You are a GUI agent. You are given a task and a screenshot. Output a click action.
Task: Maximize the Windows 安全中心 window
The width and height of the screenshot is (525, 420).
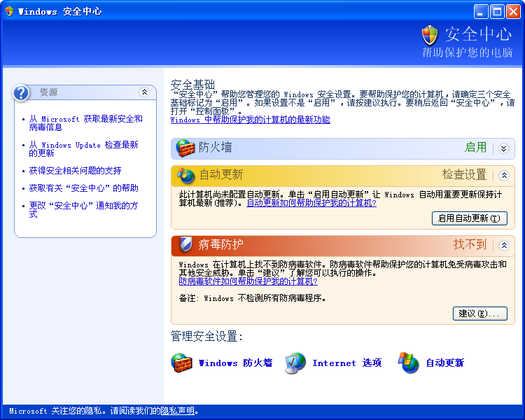pyautogui.click(x=497, y=12)
